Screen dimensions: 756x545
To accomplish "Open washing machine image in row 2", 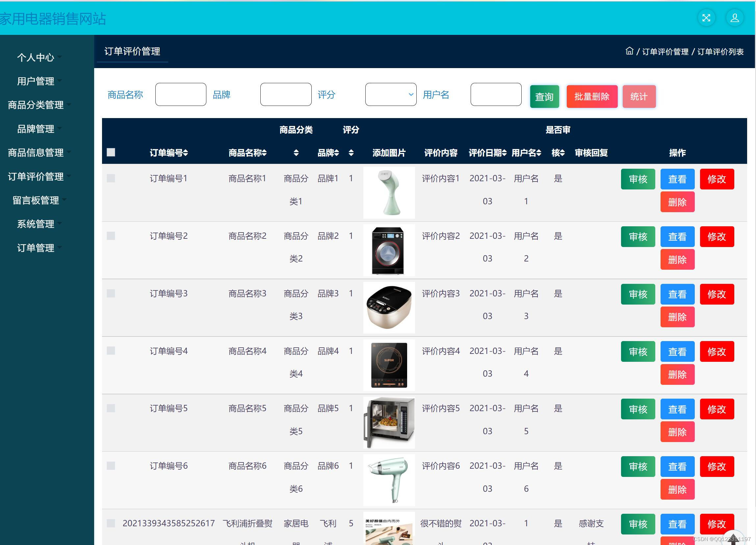I will click(389, 250).
